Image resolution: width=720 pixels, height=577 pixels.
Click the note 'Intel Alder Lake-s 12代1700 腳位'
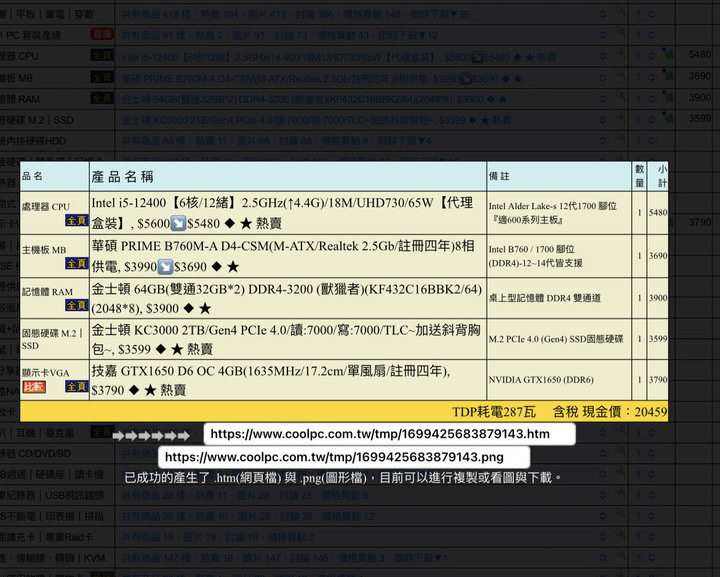point(552,206)
